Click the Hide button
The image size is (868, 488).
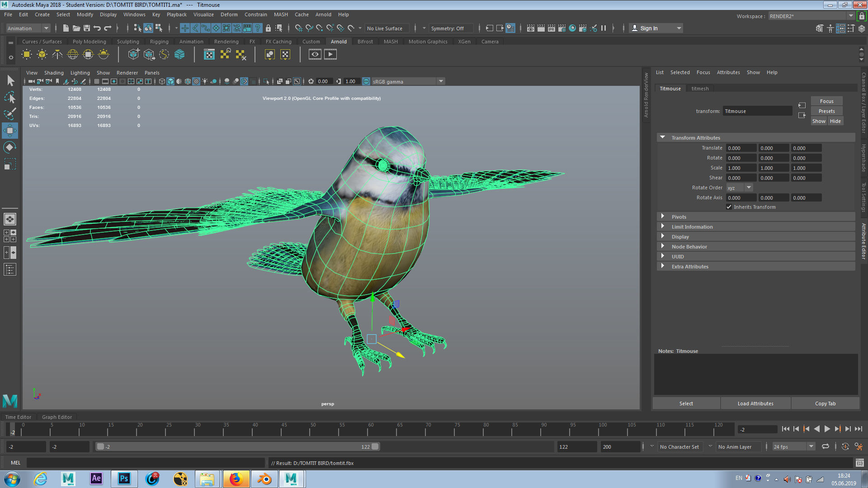point(835,121)
